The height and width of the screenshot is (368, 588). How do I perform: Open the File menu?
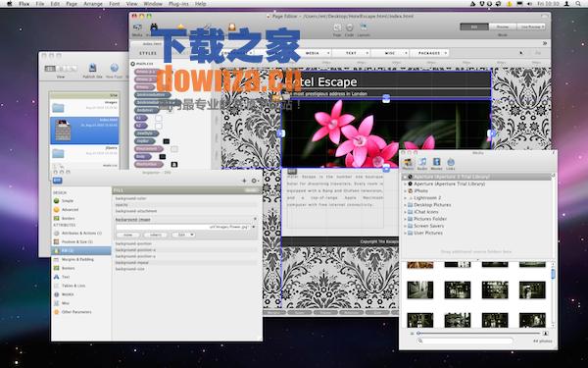click(40, 4)
